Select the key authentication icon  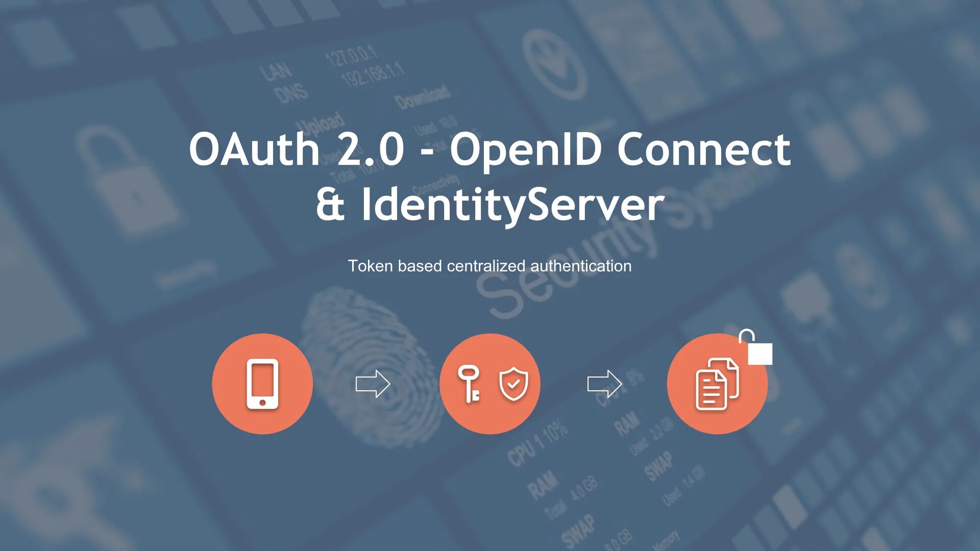point(471,384)
